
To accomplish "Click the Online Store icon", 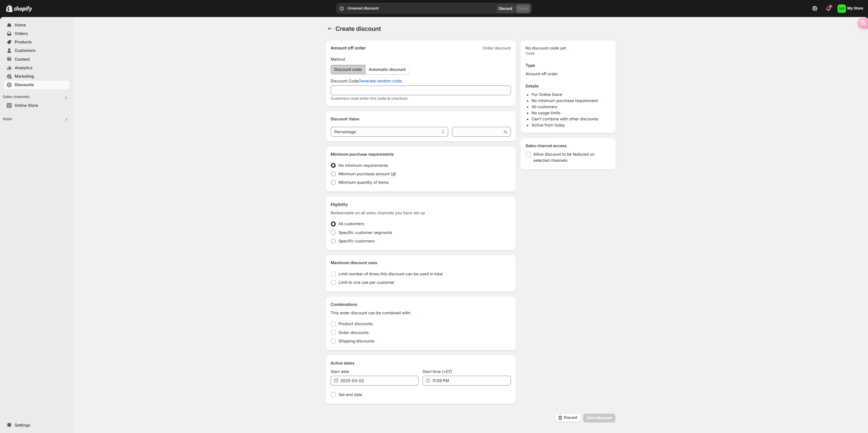I will 9,105.
